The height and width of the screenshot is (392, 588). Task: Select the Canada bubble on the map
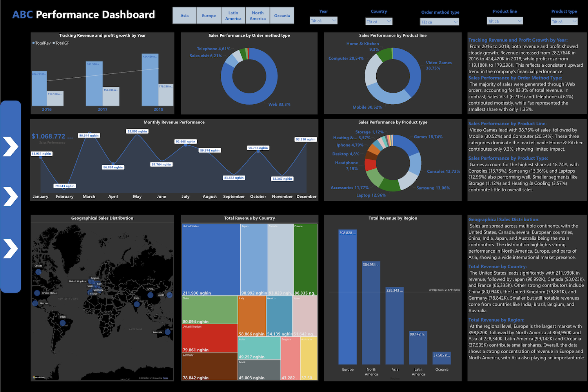(38, 272)
